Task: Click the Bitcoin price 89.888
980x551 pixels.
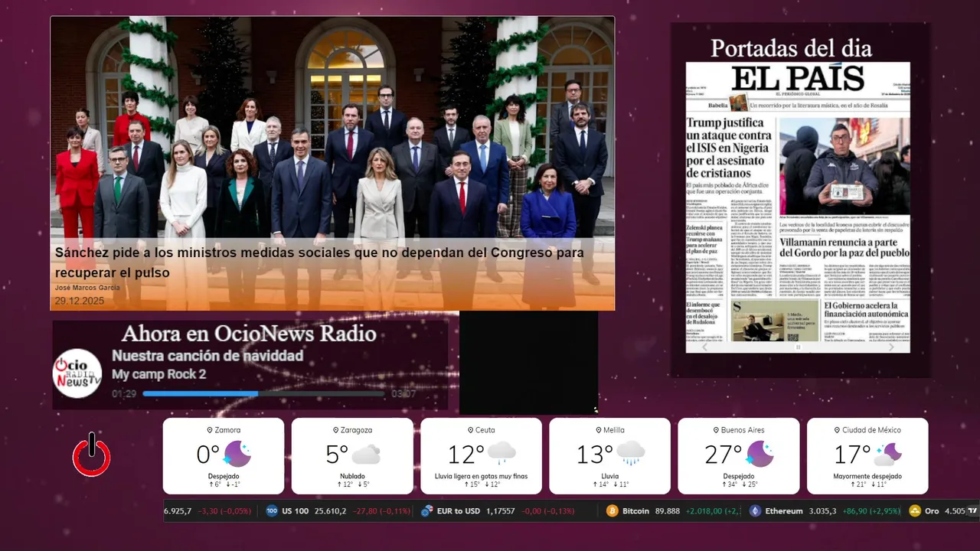Action: (x=668, y=511)
